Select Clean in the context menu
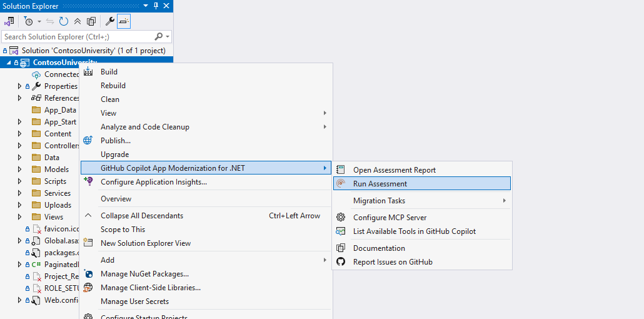Image resolution: width=644 pixels, height=319 pixels. point(205,99)
